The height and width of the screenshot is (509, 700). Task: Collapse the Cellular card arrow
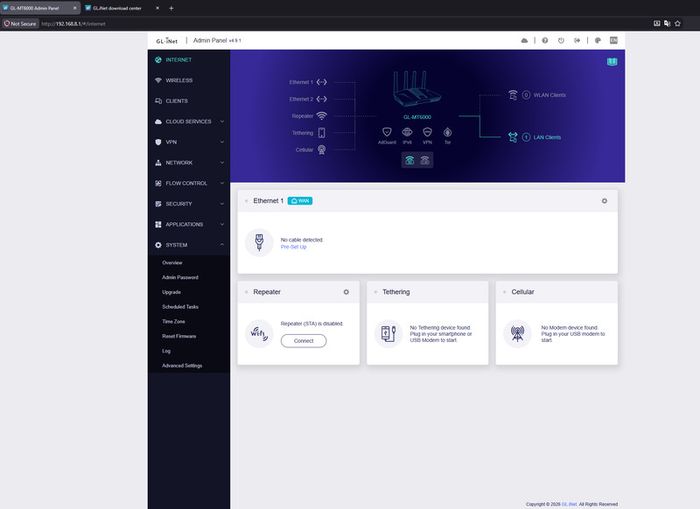coord(504,292)
